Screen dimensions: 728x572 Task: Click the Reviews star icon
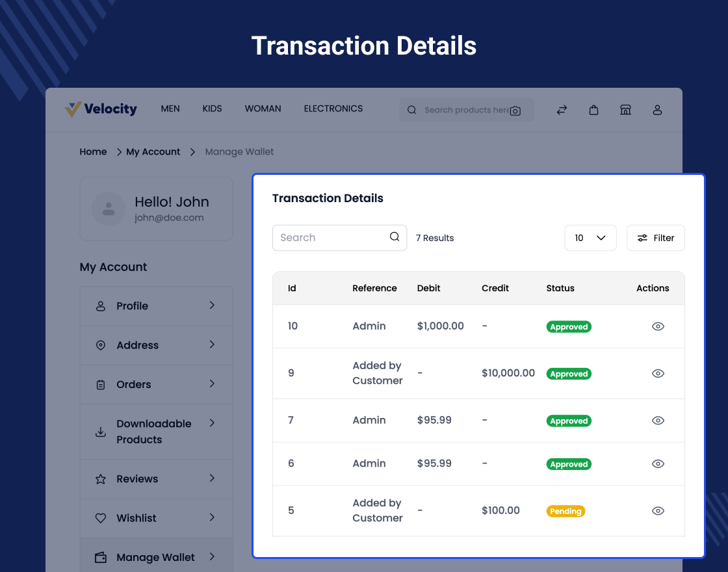[100, 479]
